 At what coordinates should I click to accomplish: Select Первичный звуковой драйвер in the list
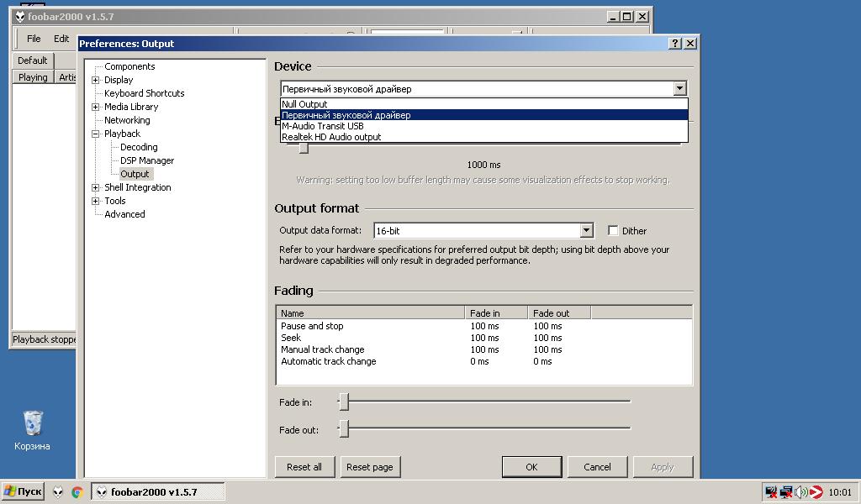tap(483, 115)
